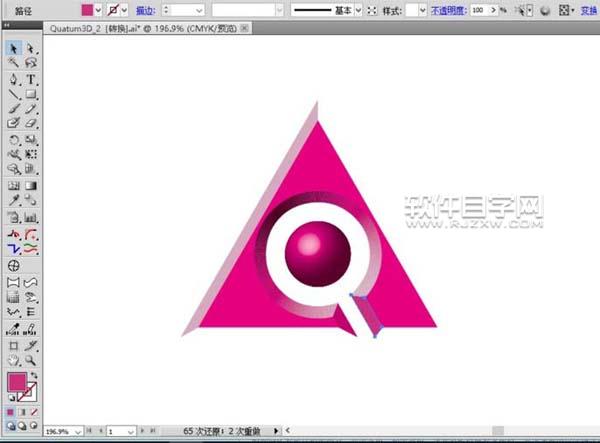
Task: Open graphic style 样式 dropdown
Action: point(422,10)
